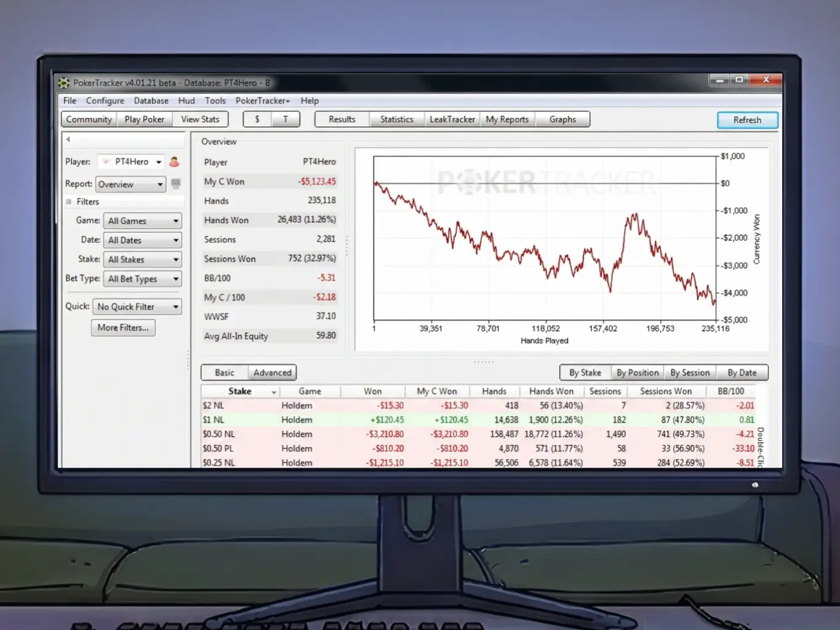This screenshot has height=630, width=840.
Task: Click the filter icon beside the Filters label
Action: point(70,201)
